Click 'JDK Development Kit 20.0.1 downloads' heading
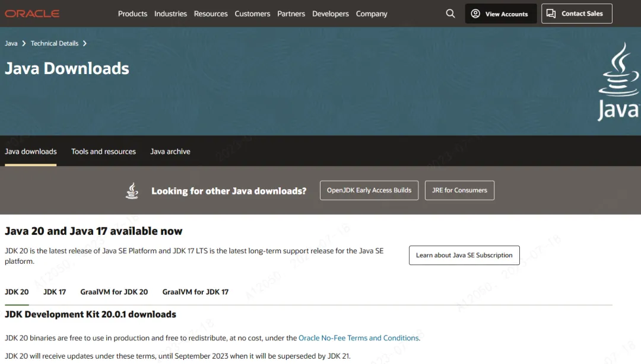The height and width of the screenshot is (364, 641). pyautogui.click(x=90, y=314)
